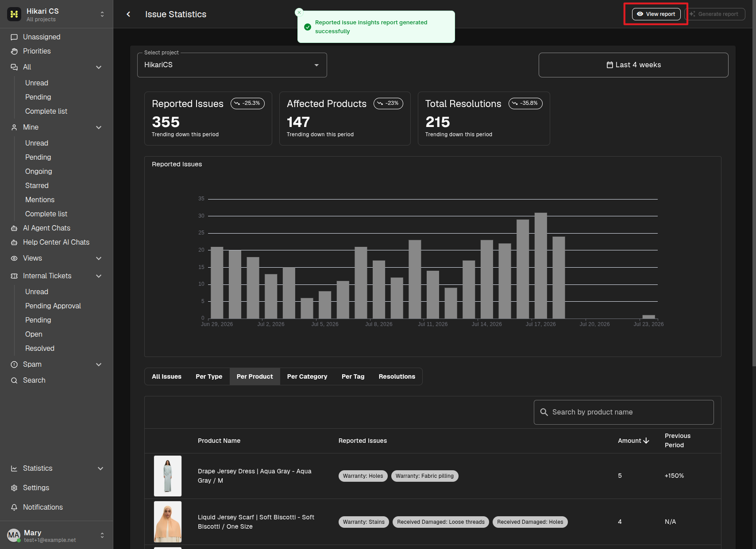Click the View report button
756x549 pixels.
[656, 14]
